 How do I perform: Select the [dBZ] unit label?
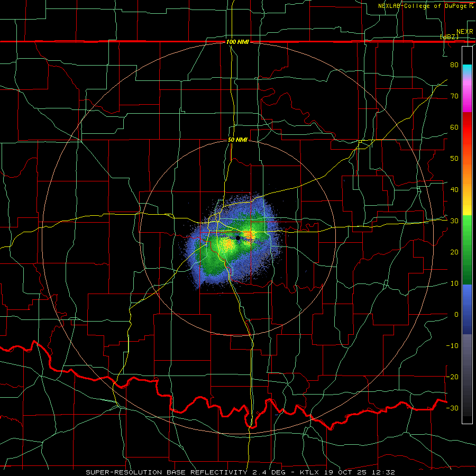tap(449, 36)
